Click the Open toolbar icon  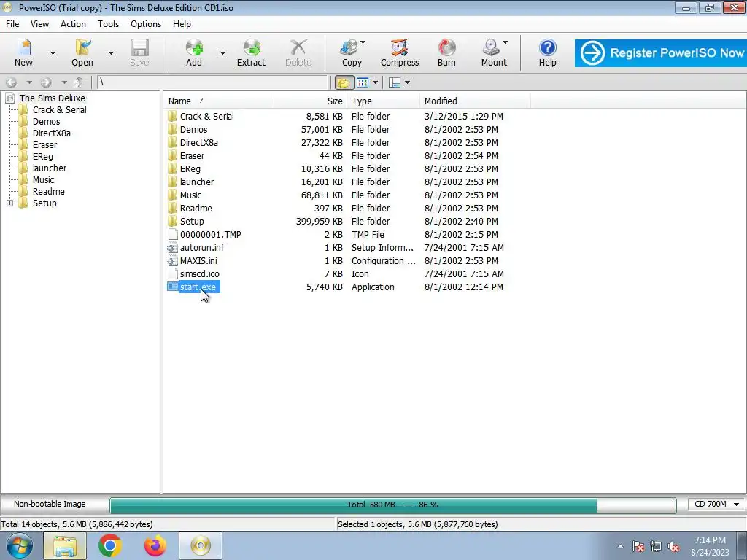82,52
